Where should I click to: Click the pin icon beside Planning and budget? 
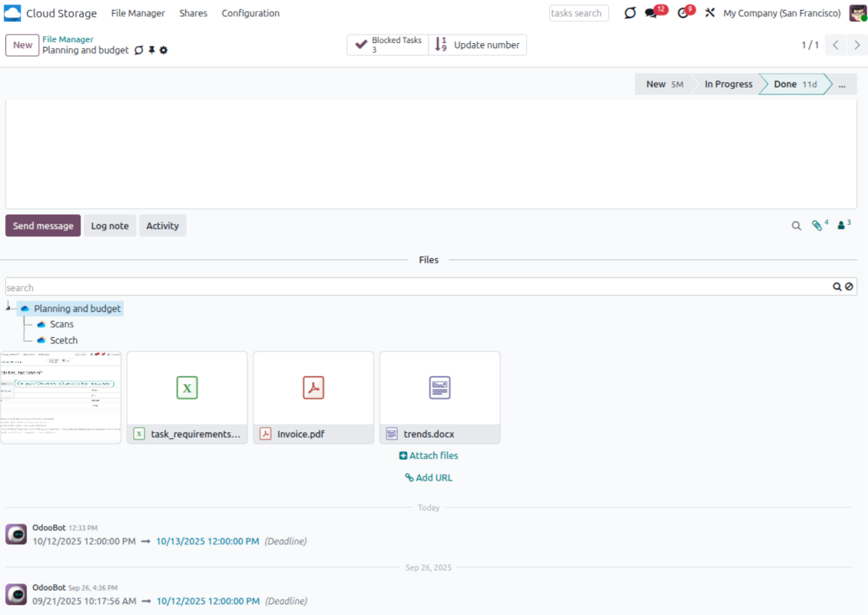coord(151,51)
